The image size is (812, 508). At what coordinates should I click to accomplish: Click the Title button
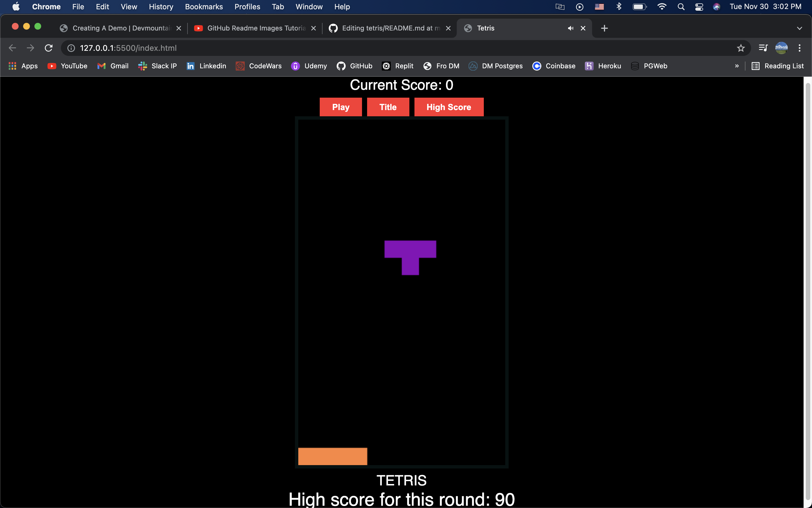click(388, 107)
